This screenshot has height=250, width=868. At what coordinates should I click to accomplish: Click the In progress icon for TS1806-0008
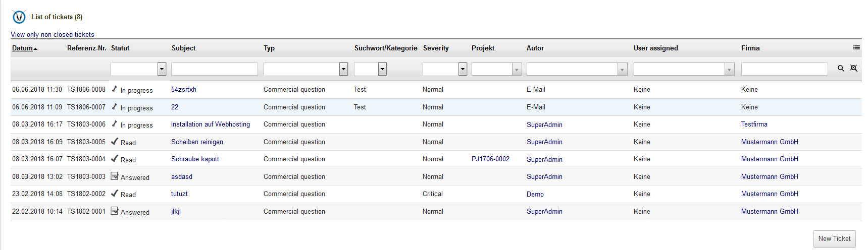point(115,89)
